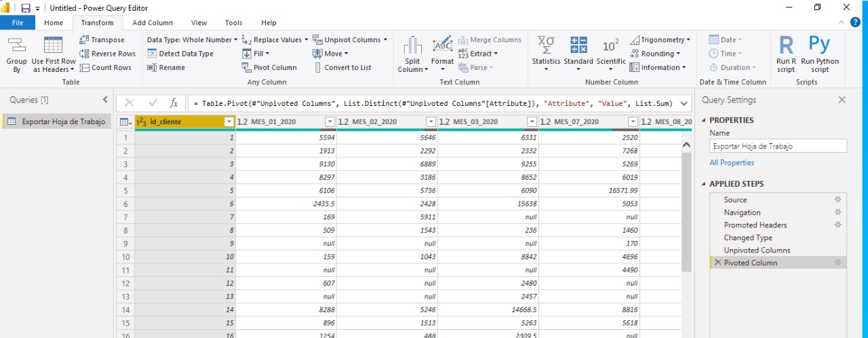Switch to the Add Column tab
The image size is (868, 338).
[153, 22]
